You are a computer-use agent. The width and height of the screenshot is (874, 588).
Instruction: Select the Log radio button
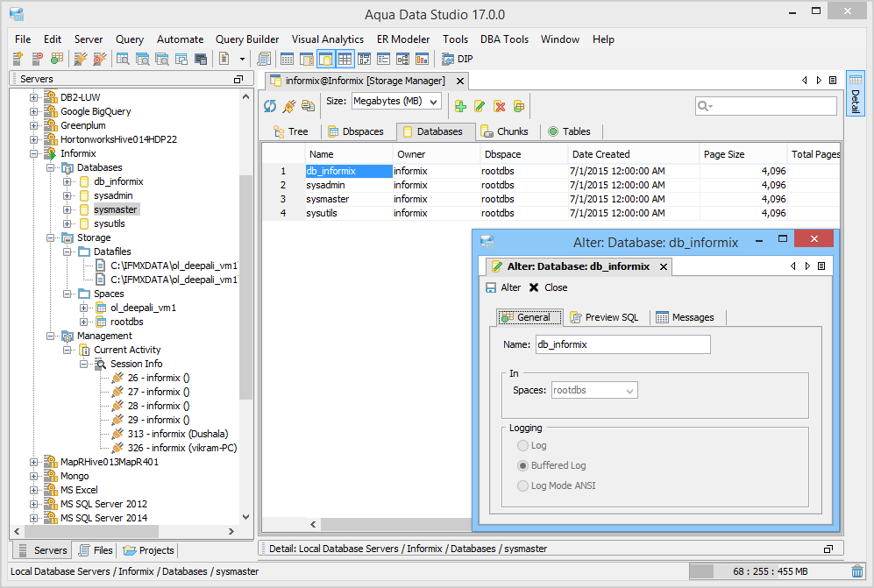pyautogui.click(x=522, y=445)
